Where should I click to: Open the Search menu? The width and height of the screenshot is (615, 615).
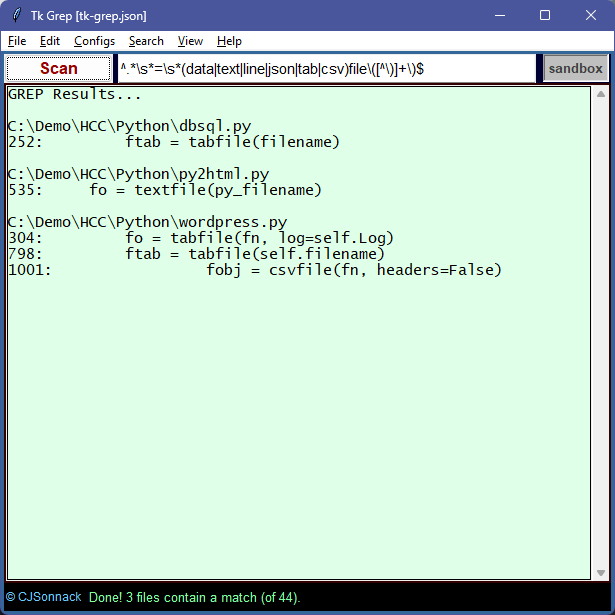click(x=146, y=41)
